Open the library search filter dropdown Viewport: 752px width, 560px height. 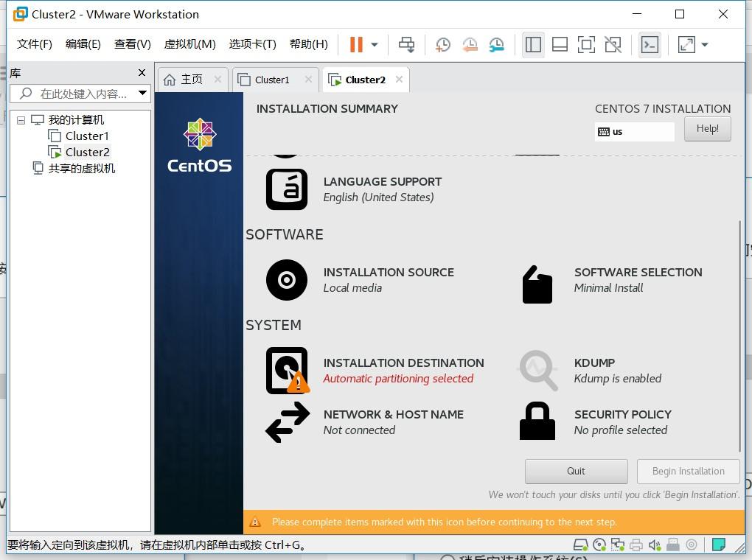tap(142, 93)
